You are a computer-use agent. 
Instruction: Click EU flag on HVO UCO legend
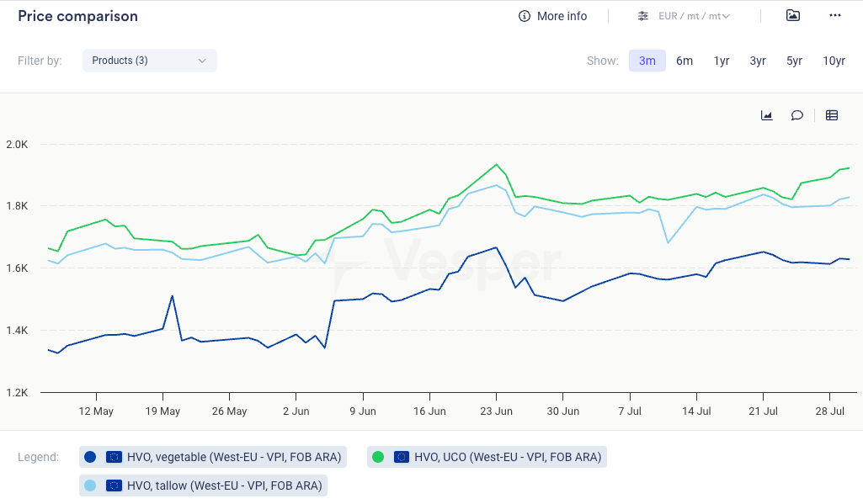tap(402, 457)
